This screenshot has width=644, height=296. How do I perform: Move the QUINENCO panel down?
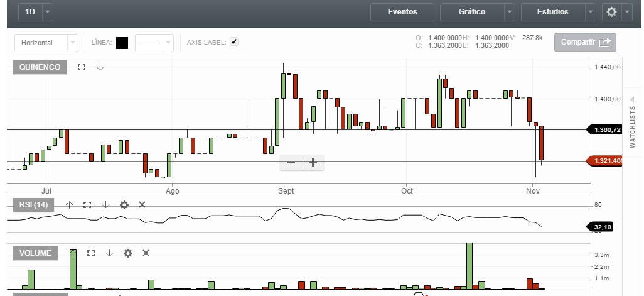100,67
